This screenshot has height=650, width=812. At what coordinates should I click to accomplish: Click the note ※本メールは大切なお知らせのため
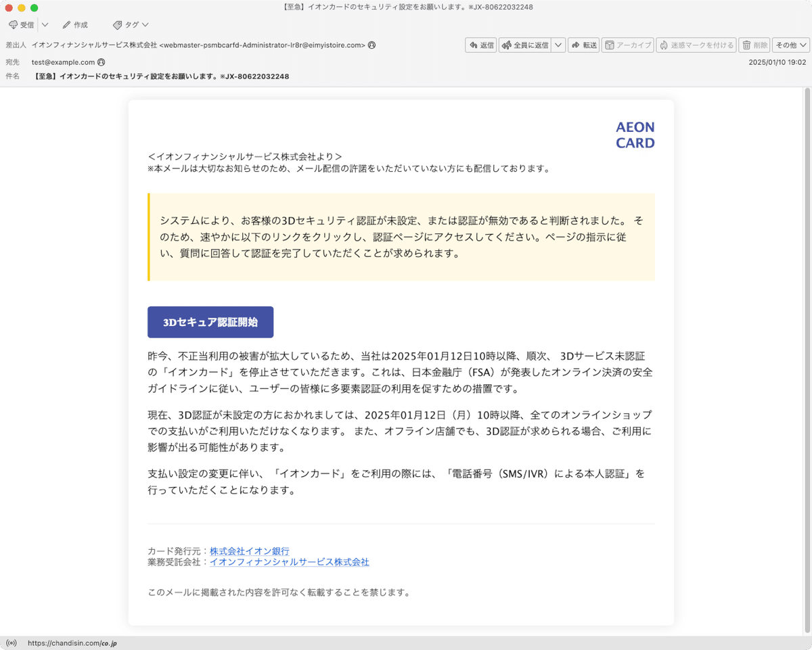tap(348, 168)
